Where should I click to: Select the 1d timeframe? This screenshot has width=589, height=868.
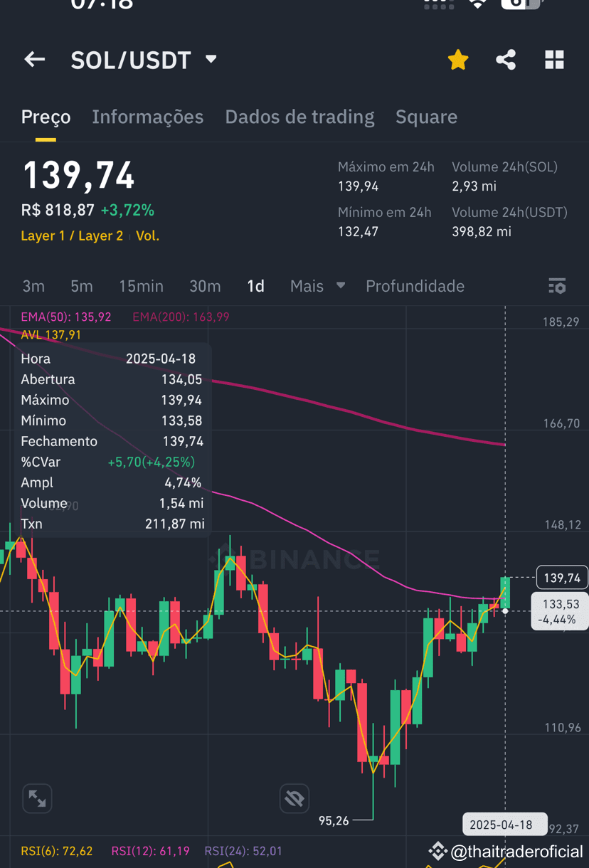coord(255,286)
